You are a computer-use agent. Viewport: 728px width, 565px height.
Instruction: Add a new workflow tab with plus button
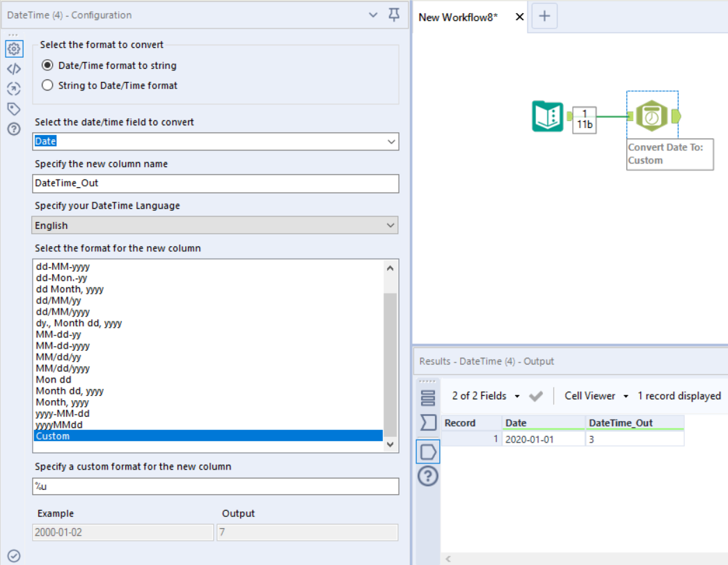click(x=544, y=17)
